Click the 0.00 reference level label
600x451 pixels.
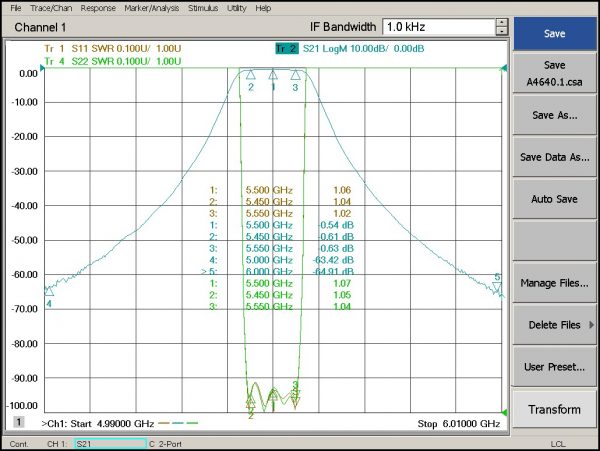click(x=28, y=73)
